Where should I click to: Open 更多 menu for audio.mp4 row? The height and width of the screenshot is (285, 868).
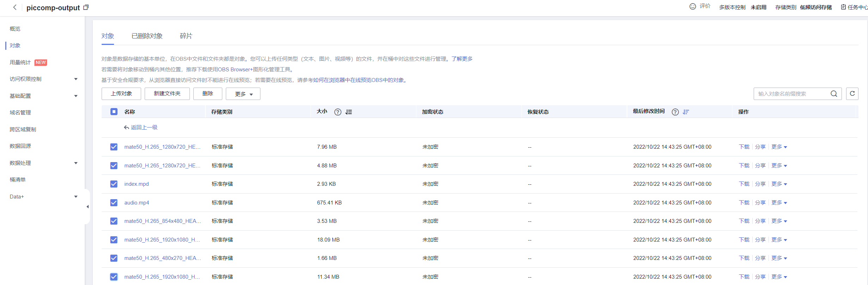[x=779, y=203]
